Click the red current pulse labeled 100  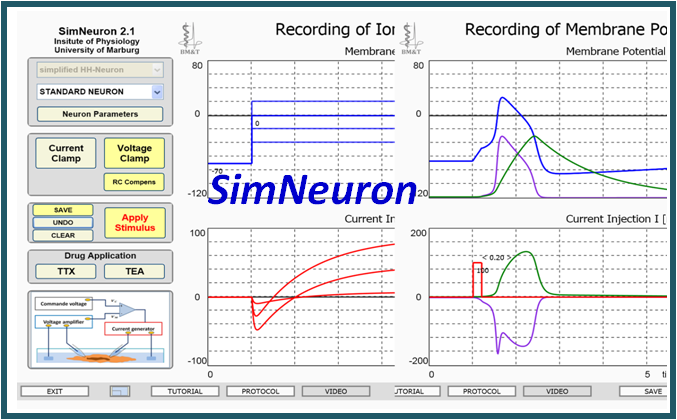478,279
